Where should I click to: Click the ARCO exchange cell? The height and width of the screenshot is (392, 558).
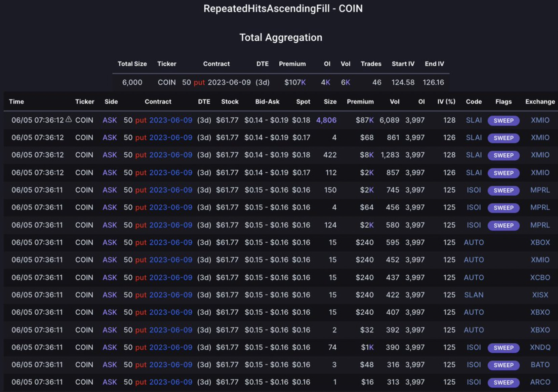540,382
